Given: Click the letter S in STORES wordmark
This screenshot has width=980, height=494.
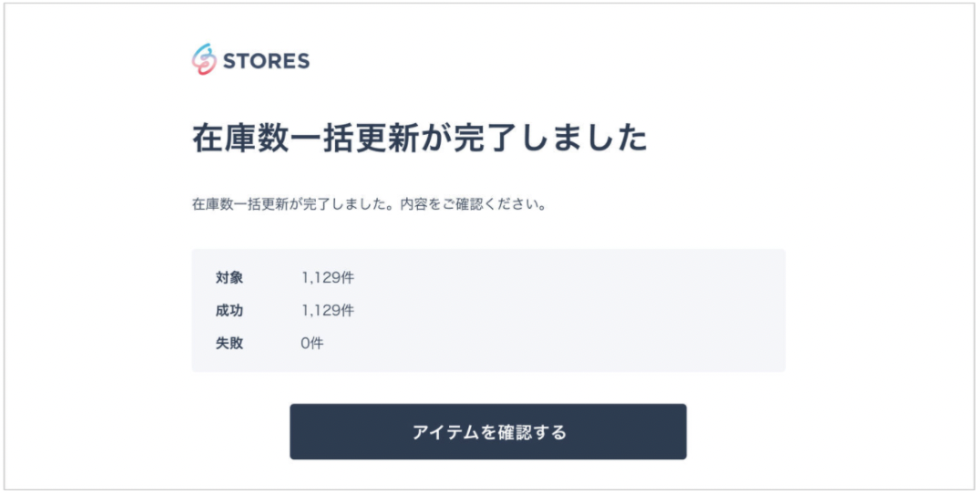Looking at the screenshot, I should coord(229,61).
